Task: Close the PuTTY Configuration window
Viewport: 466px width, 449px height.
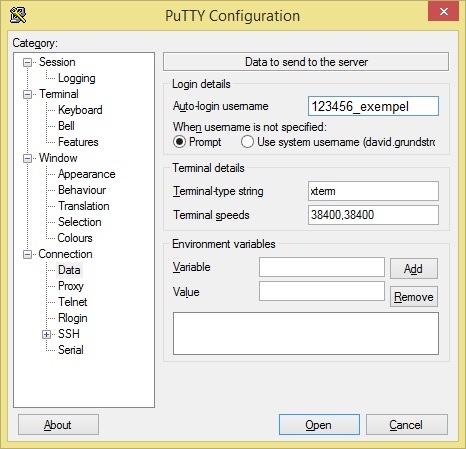Action: coord(444,12)
